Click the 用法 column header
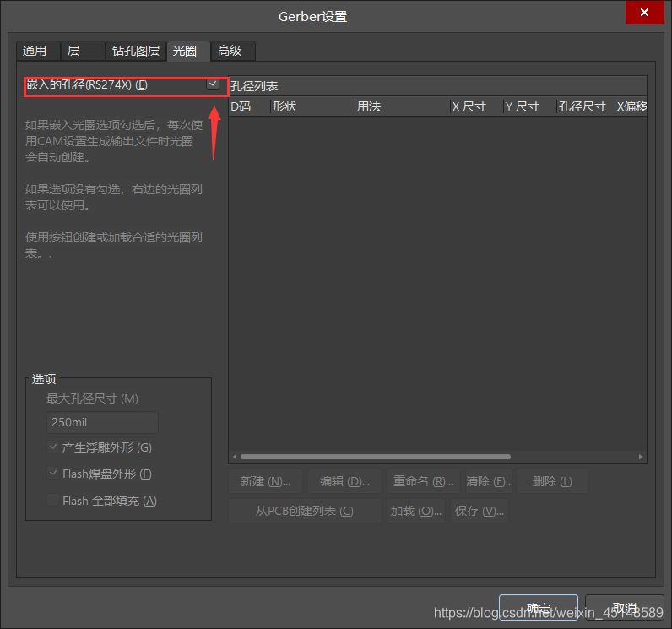The height and width of the screenshot is (629, 672). pyautogui.click(x=403, y=106)
